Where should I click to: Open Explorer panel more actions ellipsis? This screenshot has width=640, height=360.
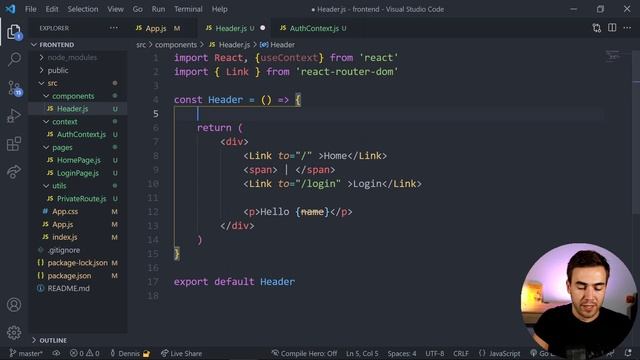tap(114, 28)
